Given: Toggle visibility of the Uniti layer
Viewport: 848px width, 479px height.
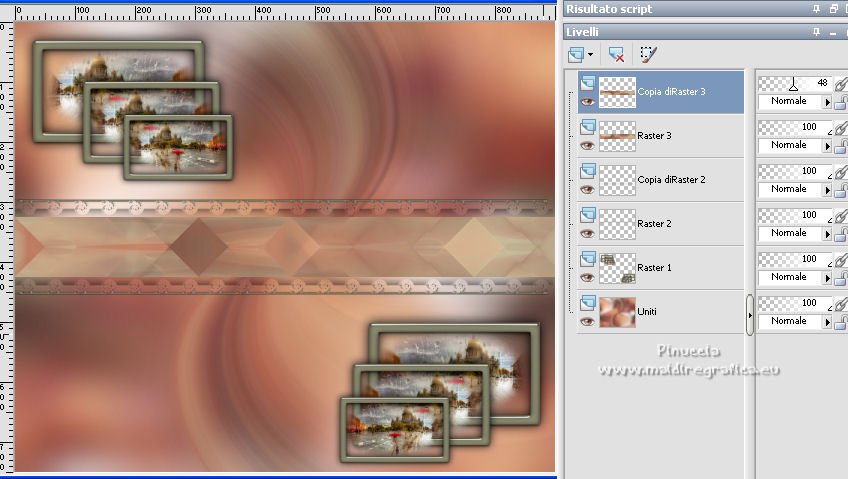Looking at the screenshot, I should [x=587, y=322].
